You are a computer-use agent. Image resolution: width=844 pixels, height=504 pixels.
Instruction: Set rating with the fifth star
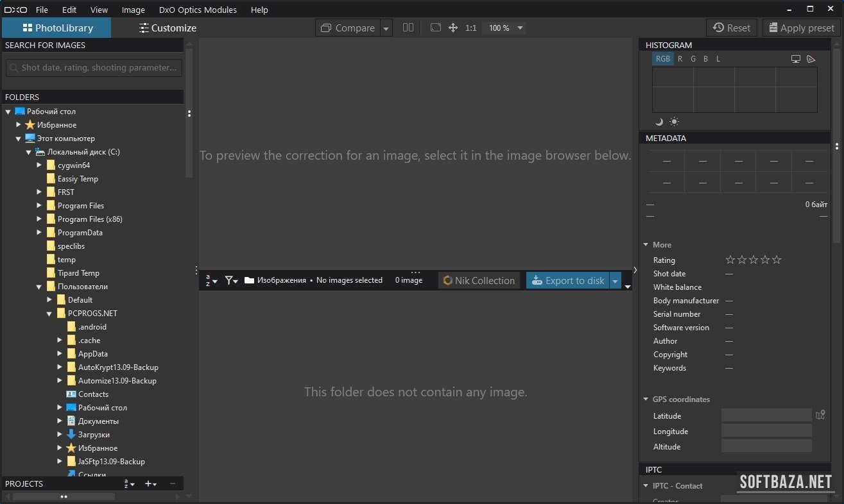[x=777, y=260]
